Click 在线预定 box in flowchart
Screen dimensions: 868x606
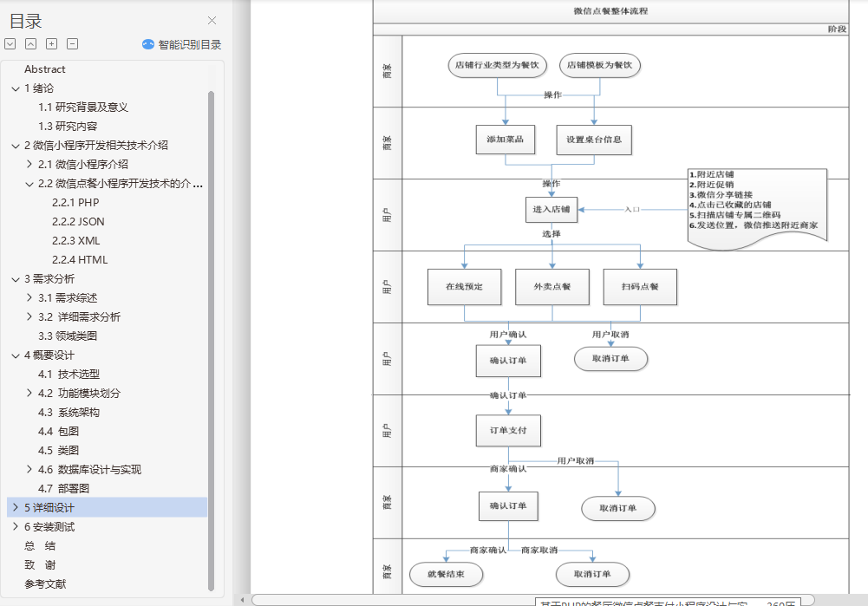click(x=465, y=287)
